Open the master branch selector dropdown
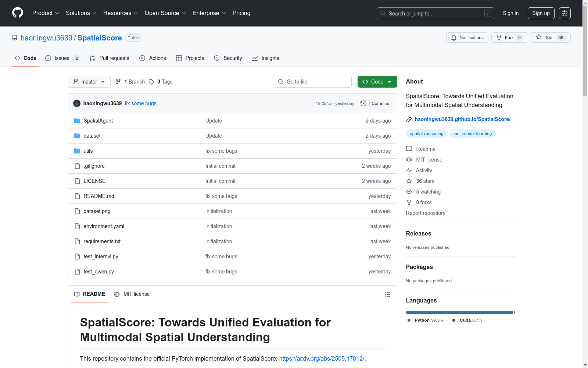The width and height of the screenshot is (588, 368). pos(89,82)
